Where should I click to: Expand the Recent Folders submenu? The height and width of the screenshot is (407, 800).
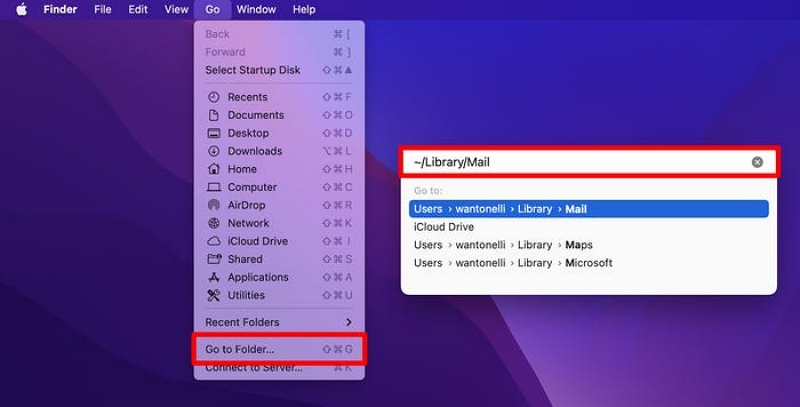279,322
